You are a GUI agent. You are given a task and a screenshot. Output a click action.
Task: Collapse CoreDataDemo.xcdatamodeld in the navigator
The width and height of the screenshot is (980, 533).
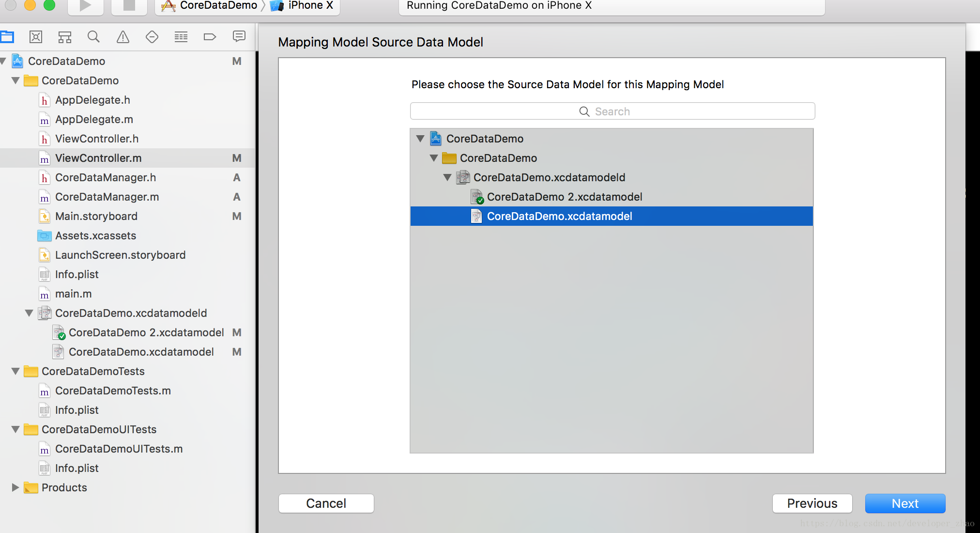[x=29, y=313]
